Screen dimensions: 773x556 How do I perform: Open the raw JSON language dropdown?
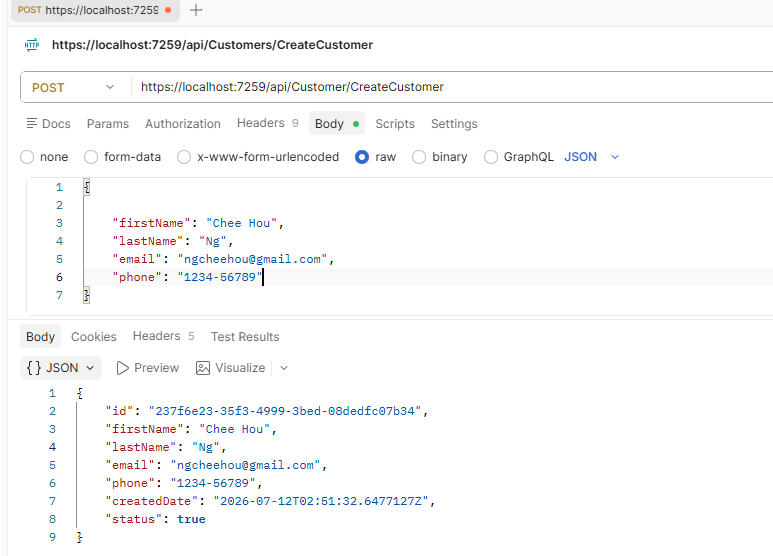pos(592,157)
